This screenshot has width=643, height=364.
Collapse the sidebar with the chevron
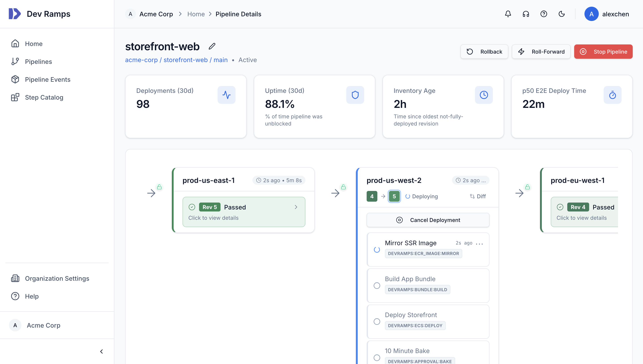tap(101, 351)
